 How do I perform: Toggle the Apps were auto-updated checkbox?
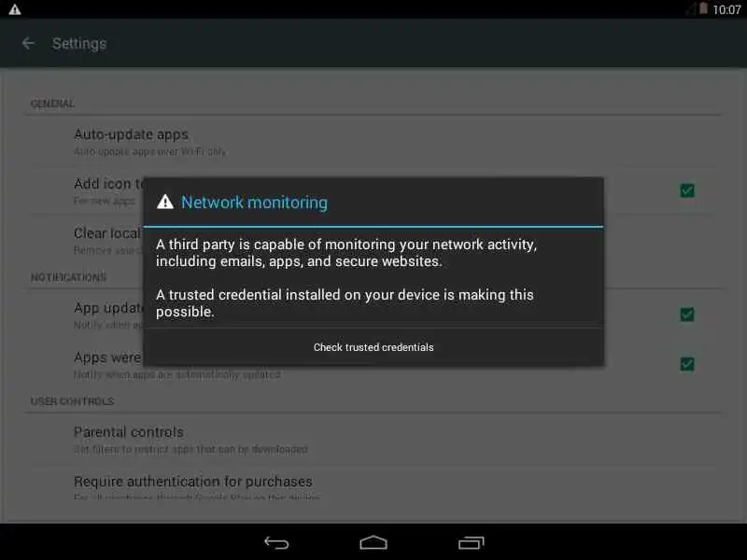(x=687, y=364)
